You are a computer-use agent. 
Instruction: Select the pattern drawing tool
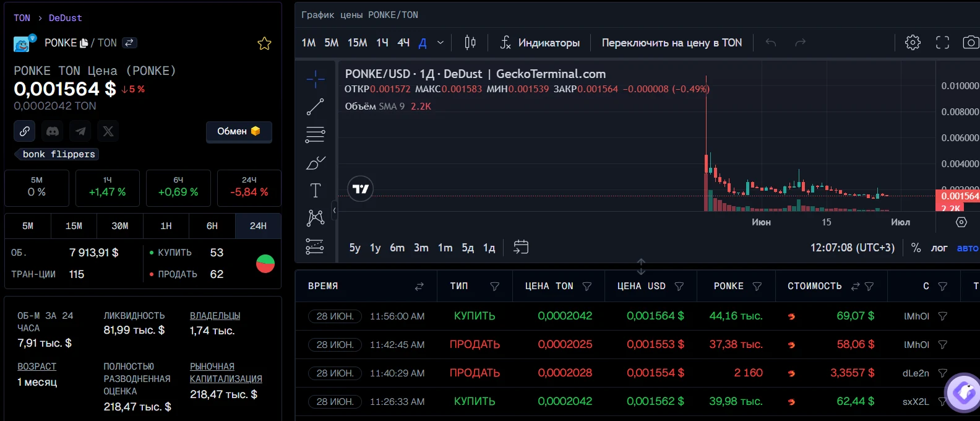click(x=316, y=218)
